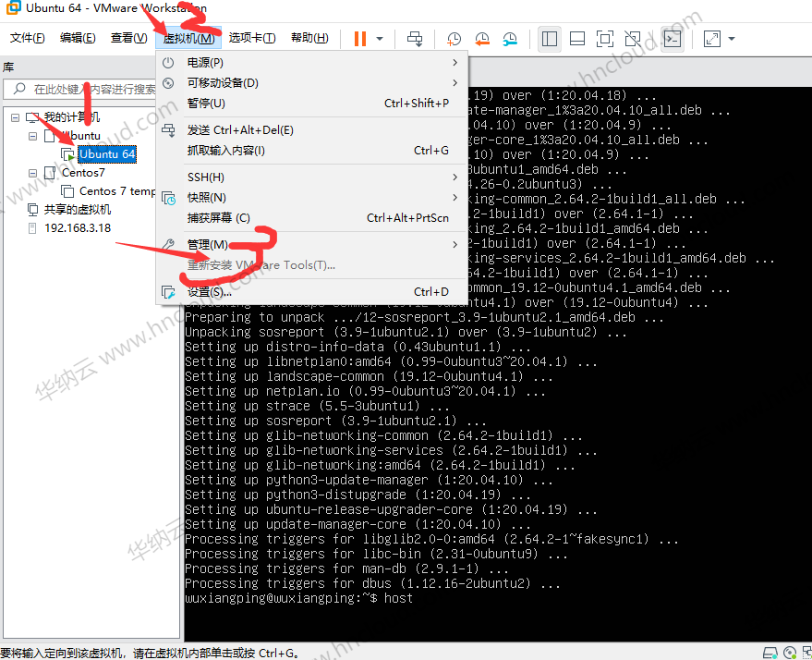The width and height of the screenshot is (812, 660).
Task: Click the arrow at right of 电源(P)
Action: pyautogui.click(x=455, y=63)
